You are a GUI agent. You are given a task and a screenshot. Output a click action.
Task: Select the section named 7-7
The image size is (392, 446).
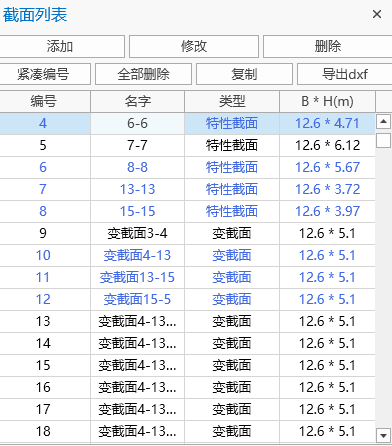tap(137, 145)
